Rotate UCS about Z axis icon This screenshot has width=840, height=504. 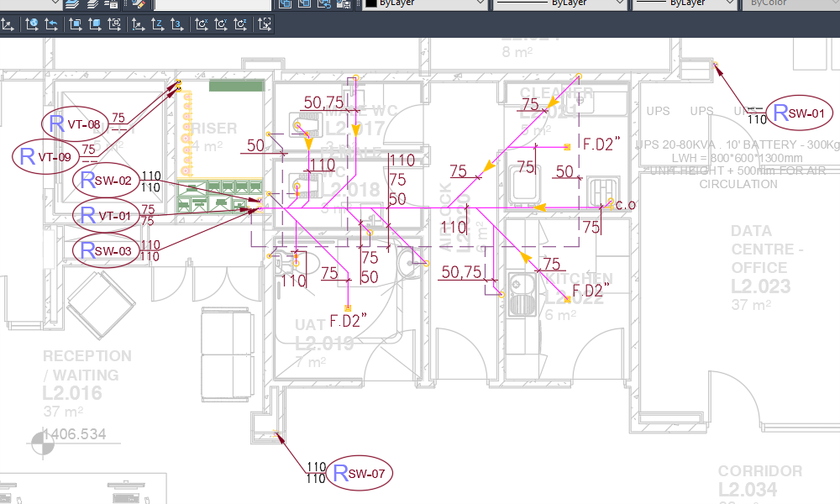tap(240, 24)
